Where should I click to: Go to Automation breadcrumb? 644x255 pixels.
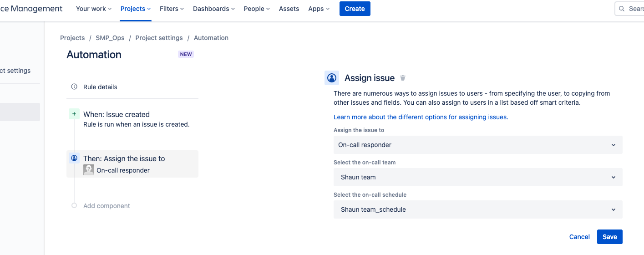pyautogui.click(x=211, y=38)
